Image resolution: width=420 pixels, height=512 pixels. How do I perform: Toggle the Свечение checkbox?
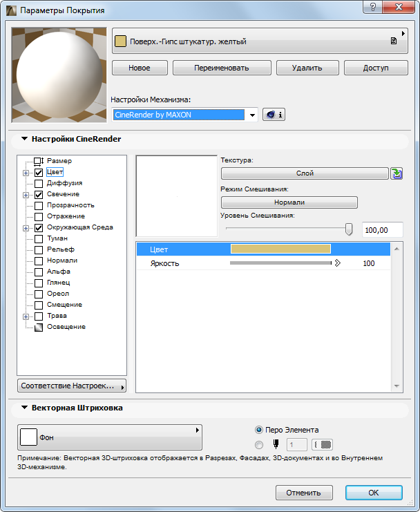[39, 195]
